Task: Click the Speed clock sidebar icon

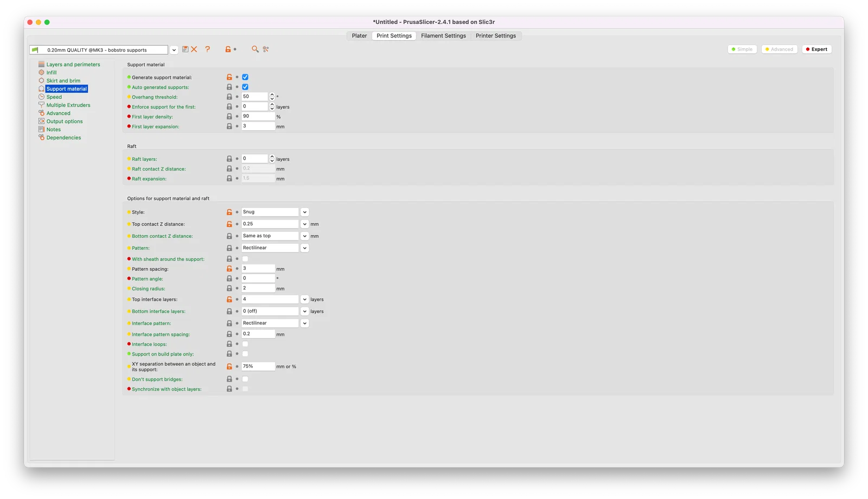Action: click(x=41, y=97)
